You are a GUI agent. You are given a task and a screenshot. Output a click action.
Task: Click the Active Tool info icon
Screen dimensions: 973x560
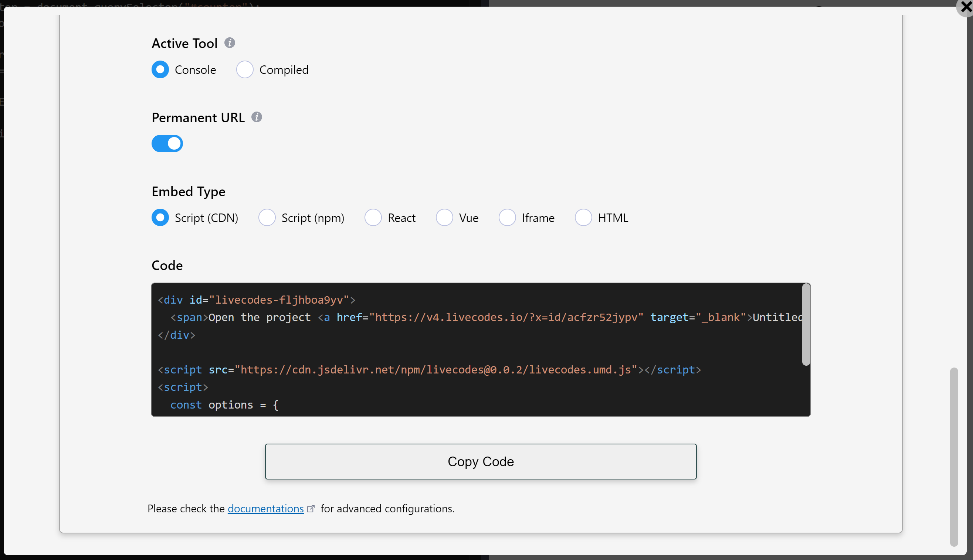pyautogui.click(x=230, y=43)
